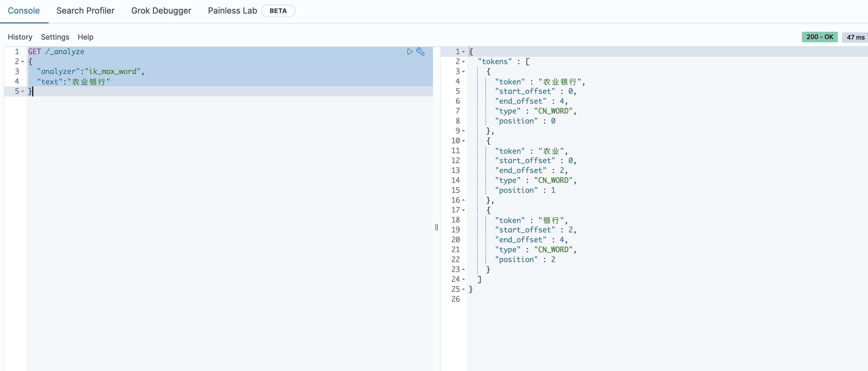This screenshot has width=868, height=371.
Task: Open the Grok Debugger tab
Action: click(161, 11)
